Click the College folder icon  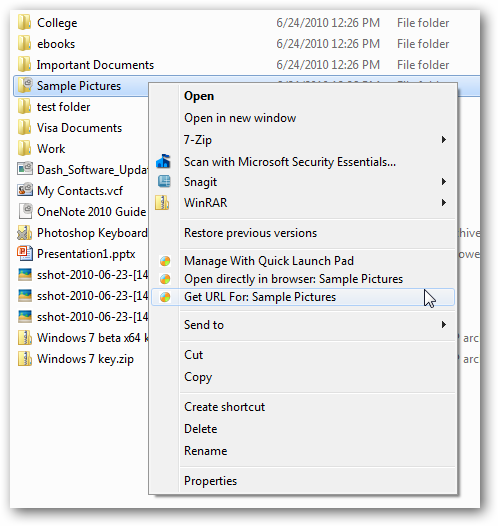coord(24,22)
